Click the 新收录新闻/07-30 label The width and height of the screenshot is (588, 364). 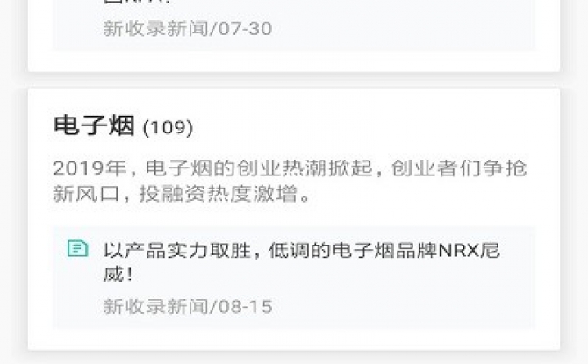click(x=188, y=29)
